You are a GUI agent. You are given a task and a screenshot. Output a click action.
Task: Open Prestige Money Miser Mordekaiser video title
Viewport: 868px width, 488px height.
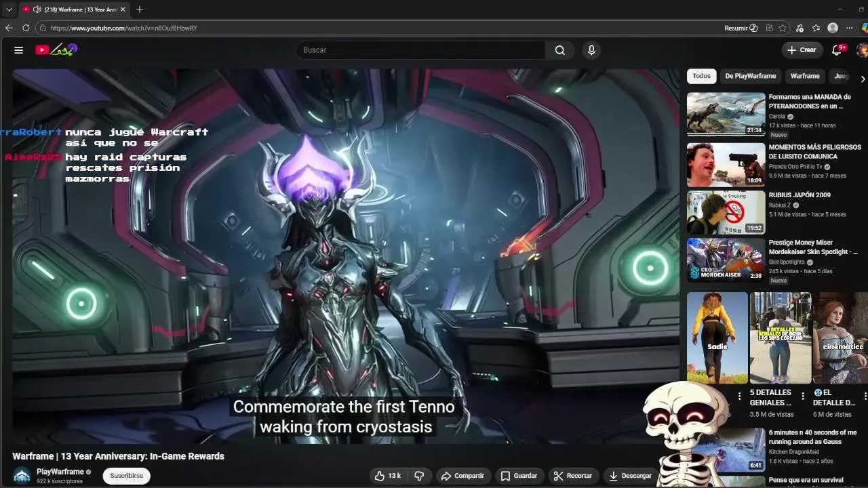tap(813, 247)
